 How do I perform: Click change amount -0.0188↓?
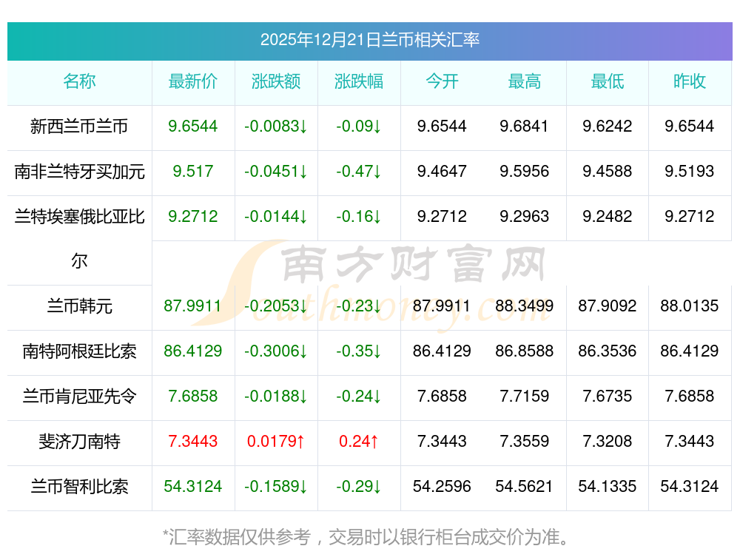pos(276,397)
